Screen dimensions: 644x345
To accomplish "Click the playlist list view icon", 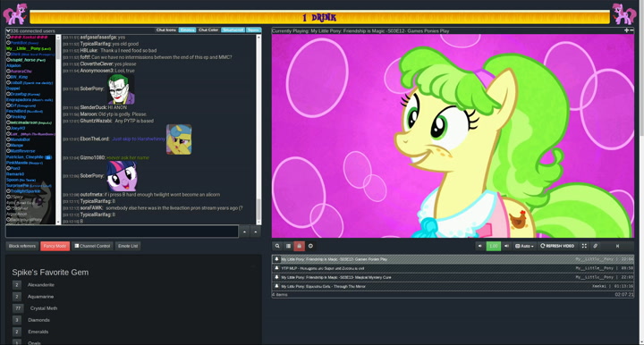I will click(288, 246).
